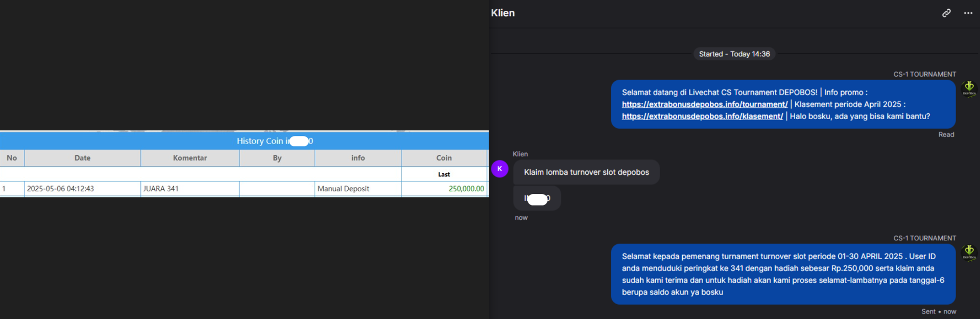Click row number 1 in history table
The height and width of the screenshot is (319, 980).
tap(4, 189)
